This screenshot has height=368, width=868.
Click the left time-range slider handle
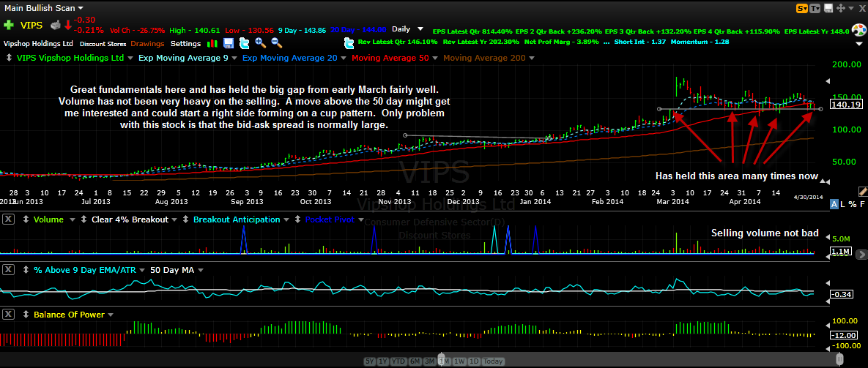pos(441,360)
